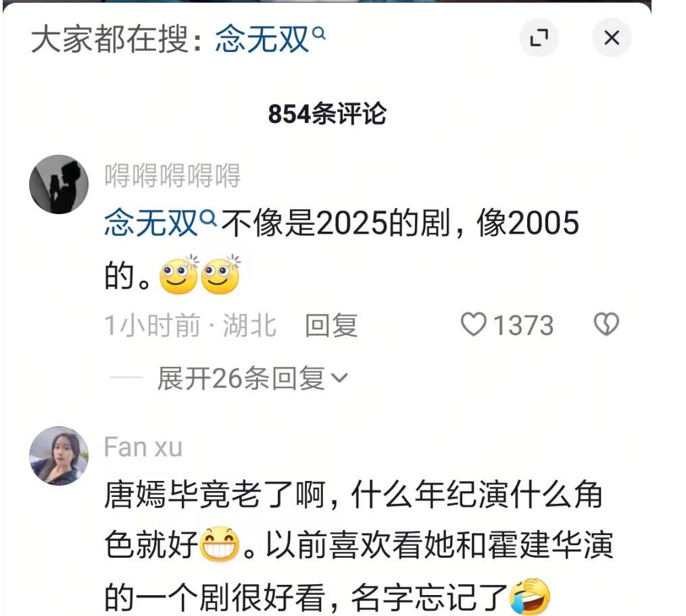686x616 pixels.
Task: Expand the 26 replies
Action: (253, 378)
